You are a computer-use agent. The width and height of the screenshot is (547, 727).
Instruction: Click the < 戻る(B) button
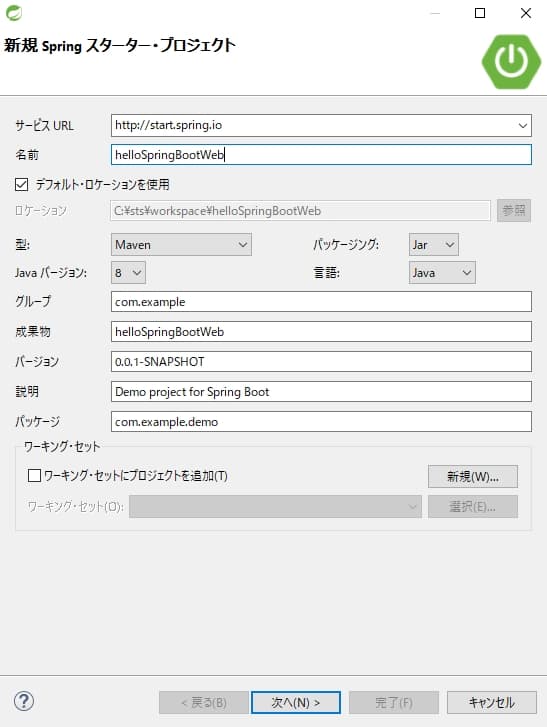pos(204,702)
